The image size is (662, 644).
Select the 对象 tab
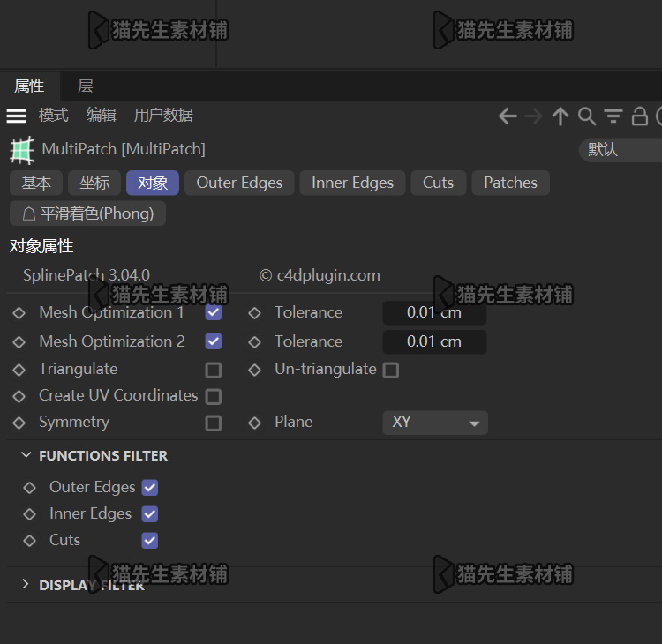coord(153,183)
